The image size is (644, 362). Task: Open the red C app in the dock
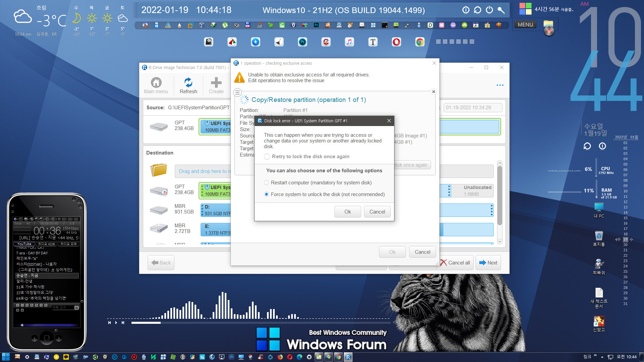(x=326, y=42)
